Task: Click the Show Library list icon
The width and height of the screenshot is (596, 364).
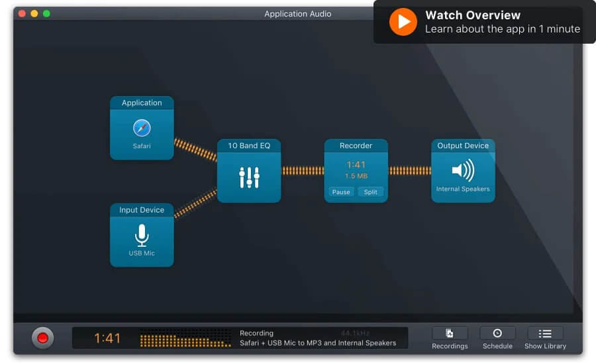Action: click(x=545, y=334)
